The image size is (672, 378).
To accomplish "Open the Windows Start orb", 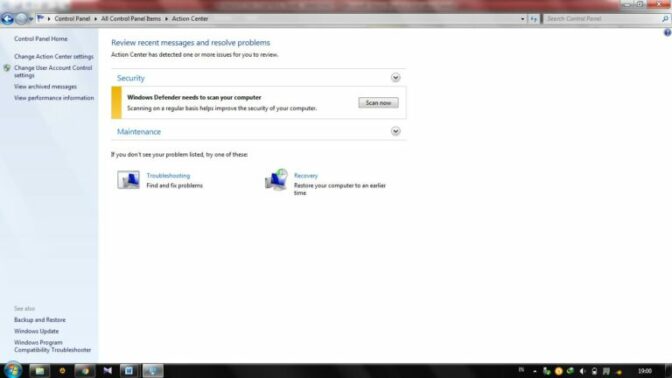I will click(13, 370).
